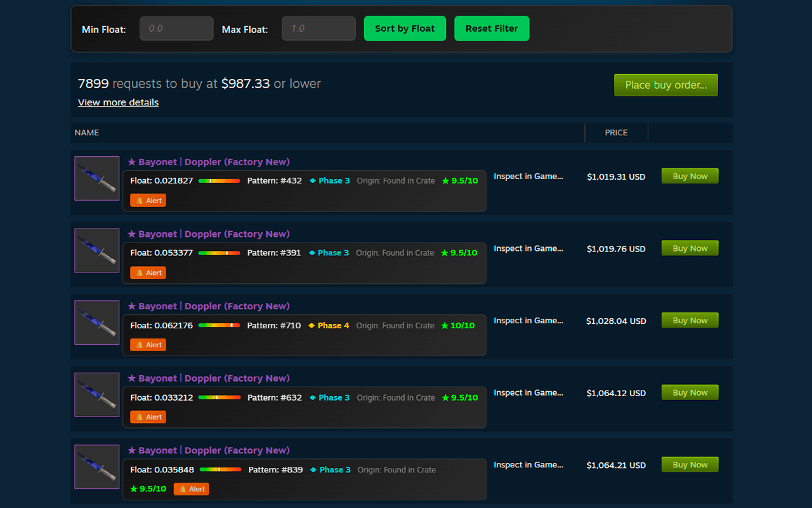Click the first Bayonet knife thumbnail
This screenshot has height=508, width=812.
(96, 178)
